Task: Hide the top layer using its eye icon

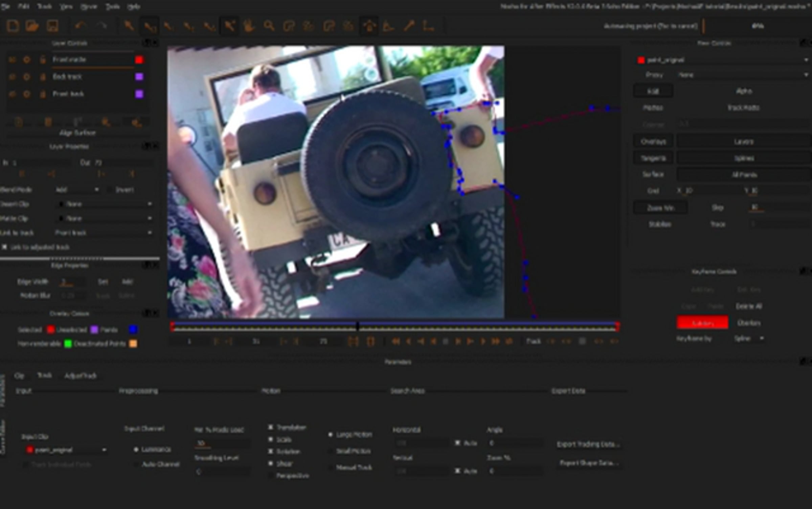Action: tap(12, 60)
